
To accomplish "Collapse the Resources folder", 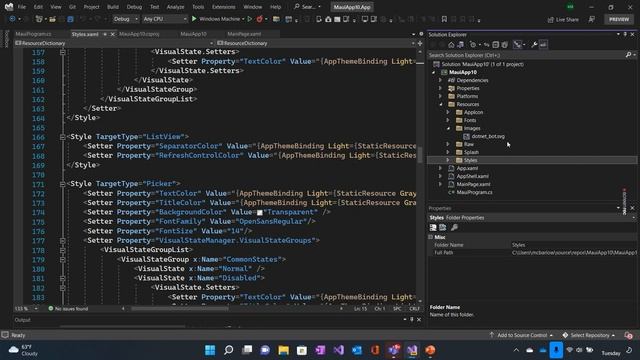I will [440, 104].
